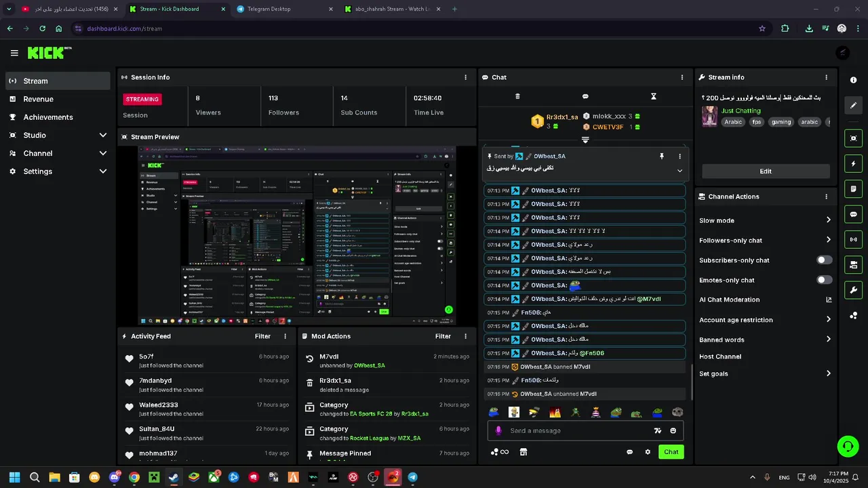Open Revenue page in sidebar

(58, 99)
